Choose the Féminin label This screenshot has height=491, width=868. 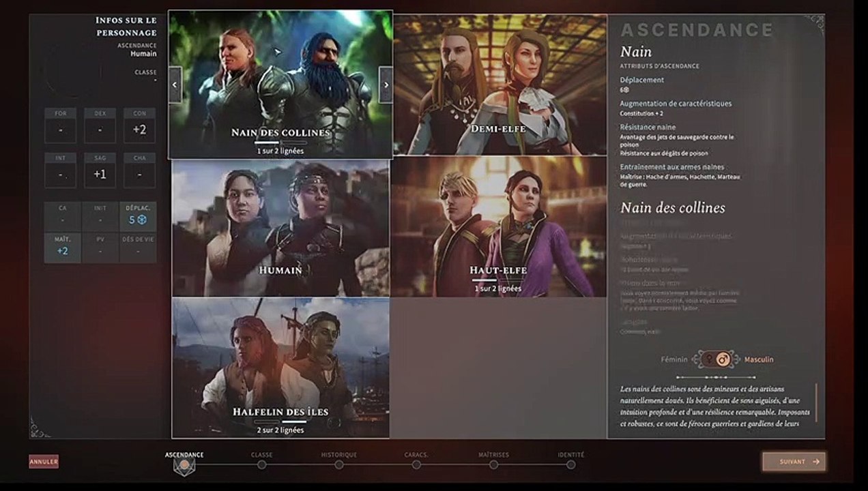(x=674, y=359)
